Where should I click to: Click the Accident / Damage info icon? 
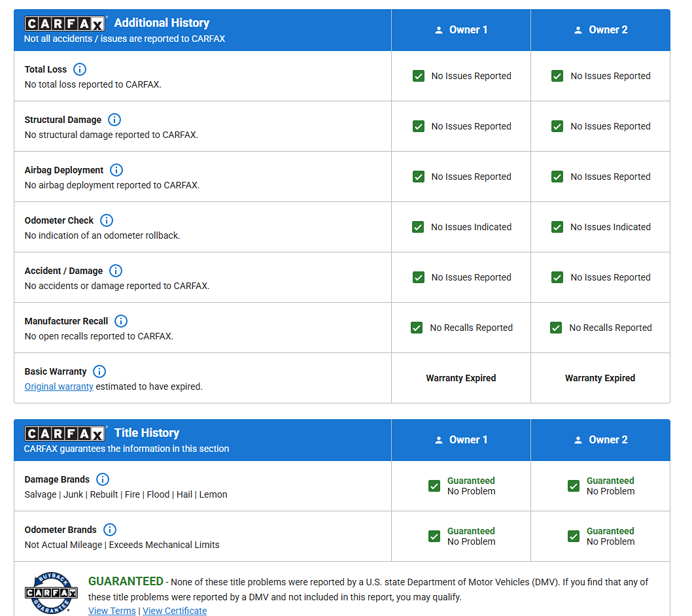pyautogui.click(x=116, y=271)
